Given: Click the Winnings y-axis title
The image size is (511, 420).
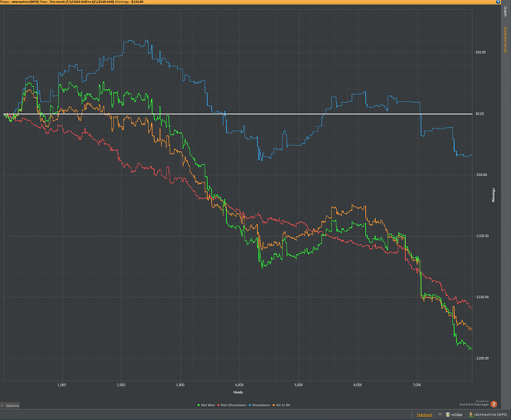Looking at the screenshot, I should click(x=493, y=195).
